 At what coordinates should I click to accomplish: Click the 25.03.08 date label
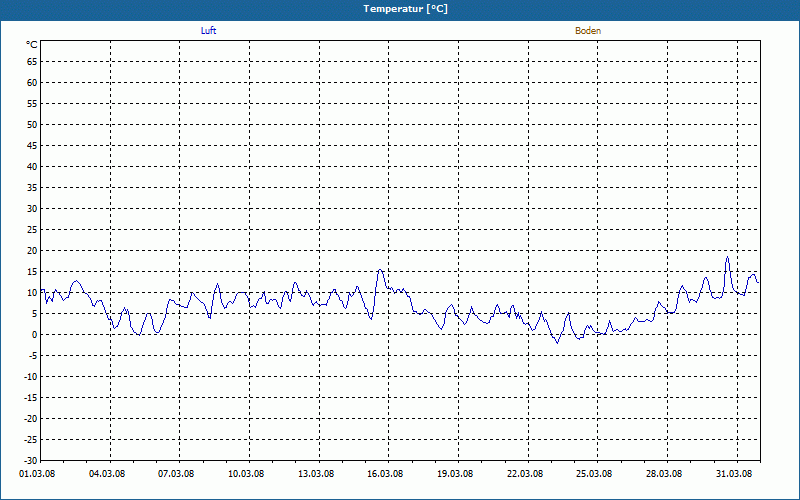coord(594,474)
